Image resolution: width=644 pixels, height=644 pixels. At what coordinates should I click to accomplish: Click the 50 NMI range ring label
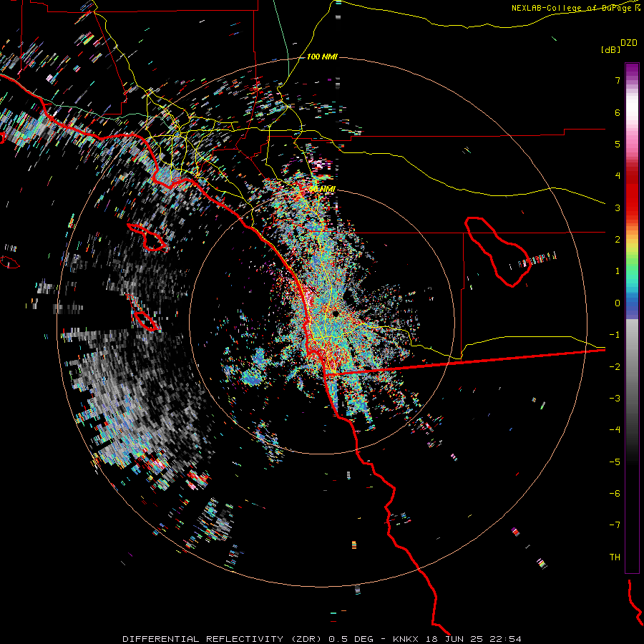322,189
